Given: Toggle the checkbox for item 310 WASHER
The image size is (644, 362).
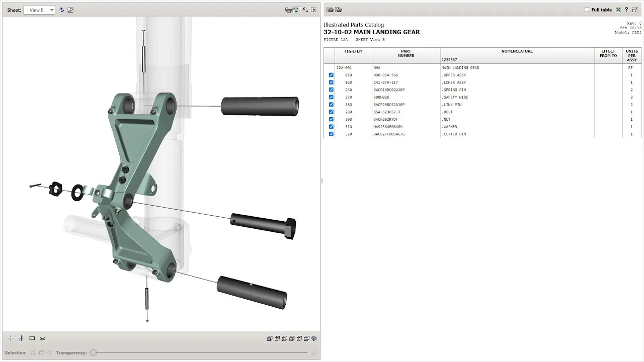Looking at the screenshot, I should pyautogui.click(x=331, y=127).
